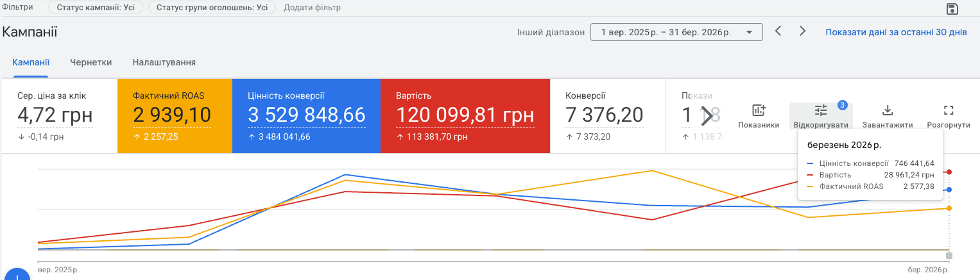Click Показати дані за останні 30 днів
The width and height of the screenshot is (980, 280).
coord(896,32)
